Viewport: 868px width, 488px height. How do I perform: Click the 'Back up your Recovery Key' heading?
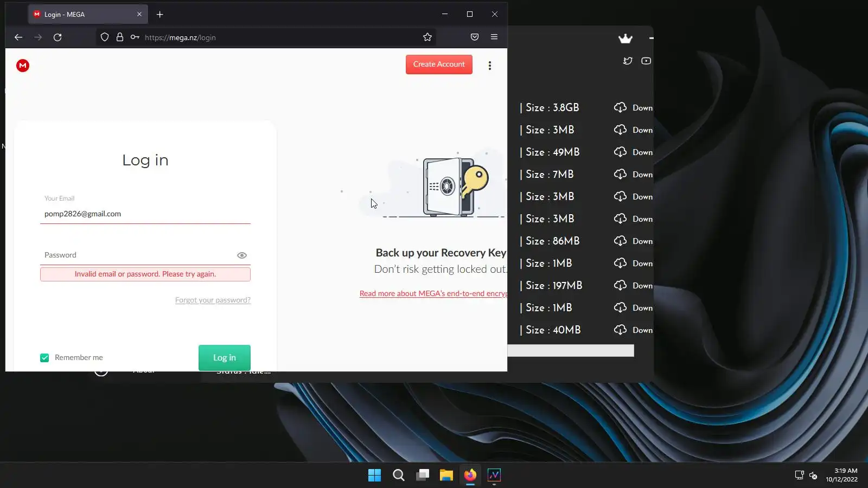441,253
